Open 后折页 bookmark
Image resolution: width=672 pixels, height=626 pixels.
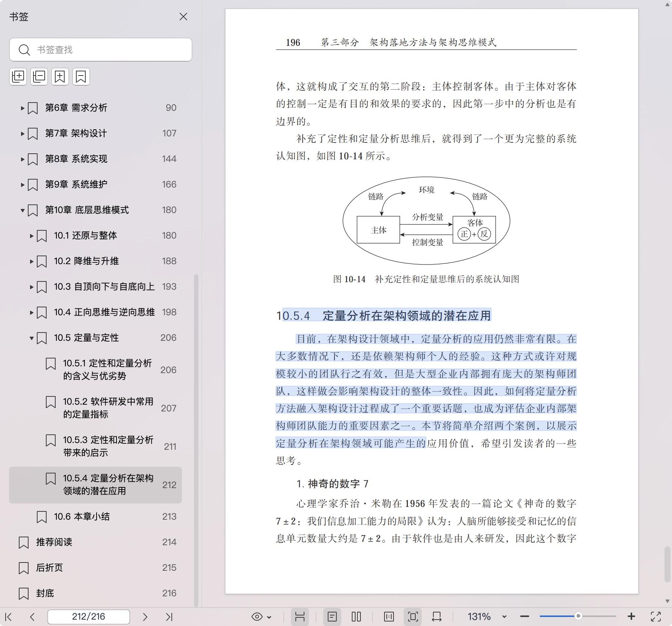(50, 568)
